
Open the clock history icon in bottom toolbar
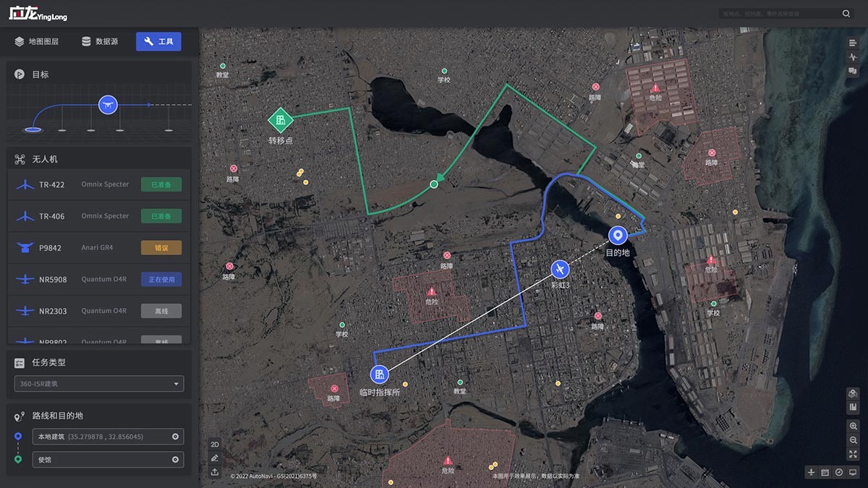[839, 472]
